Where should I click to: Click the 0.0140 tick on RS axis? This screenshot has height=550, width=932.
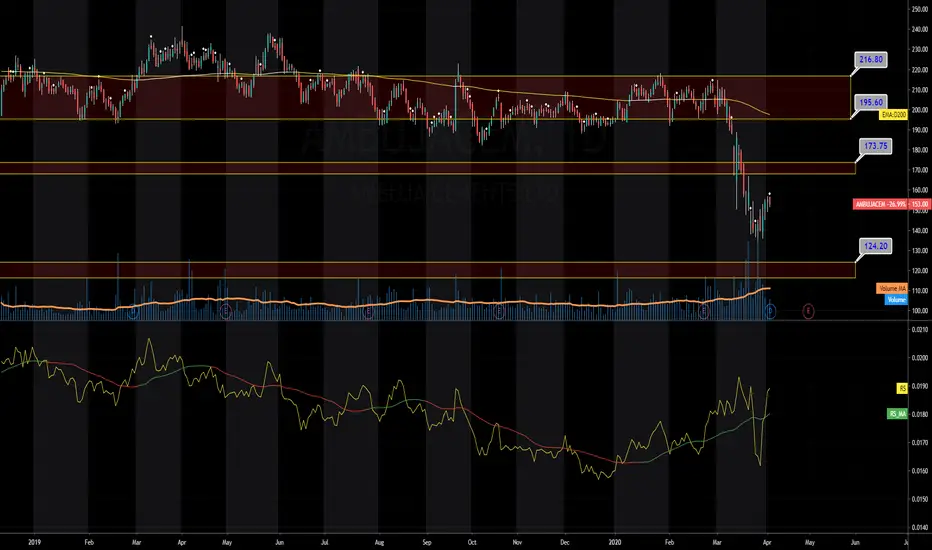coord(920,527)
